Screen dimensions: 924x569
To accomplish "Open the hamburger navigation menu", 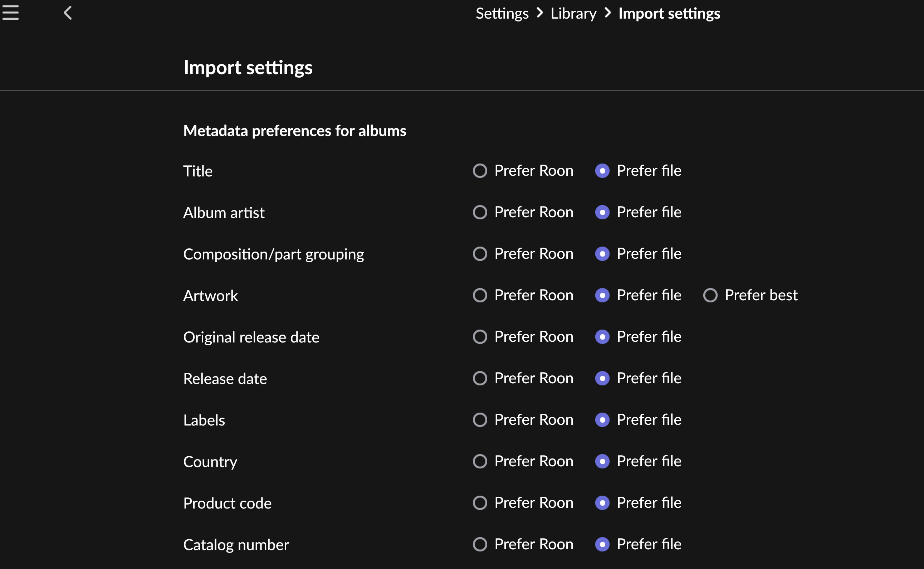I will (10, 13).
